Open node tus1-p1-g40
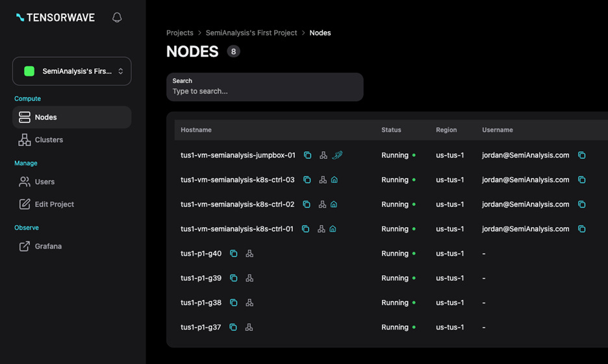 pos(201,254)
